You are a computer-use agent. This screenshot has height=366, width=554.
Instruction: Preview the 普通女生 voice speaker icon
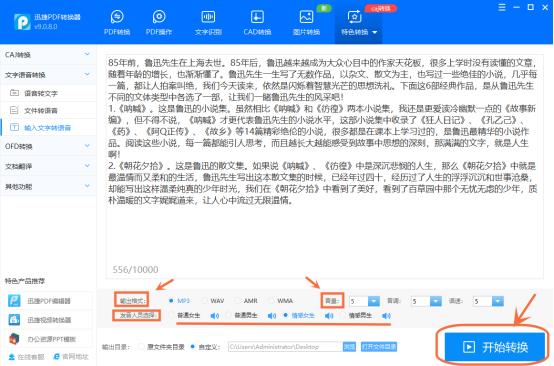(x=214, y=316)
